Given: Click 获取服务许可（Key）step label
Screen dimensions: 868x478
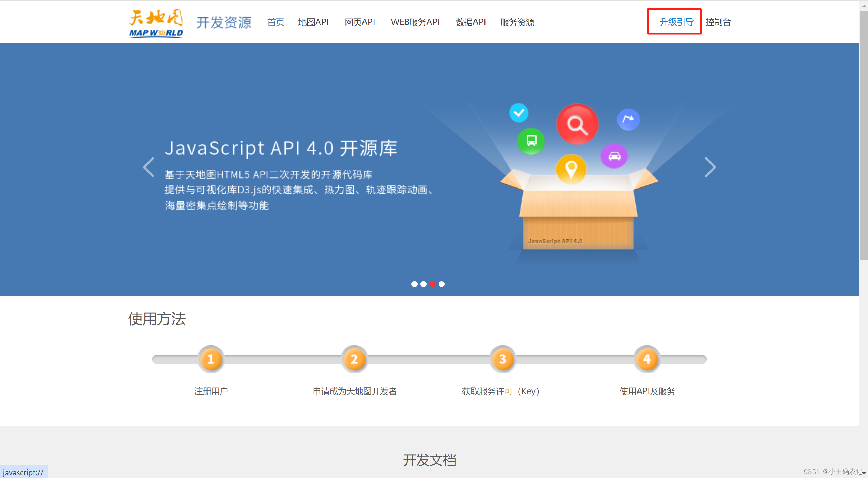Looking at the screenshot, I should [x=501, y=391].
